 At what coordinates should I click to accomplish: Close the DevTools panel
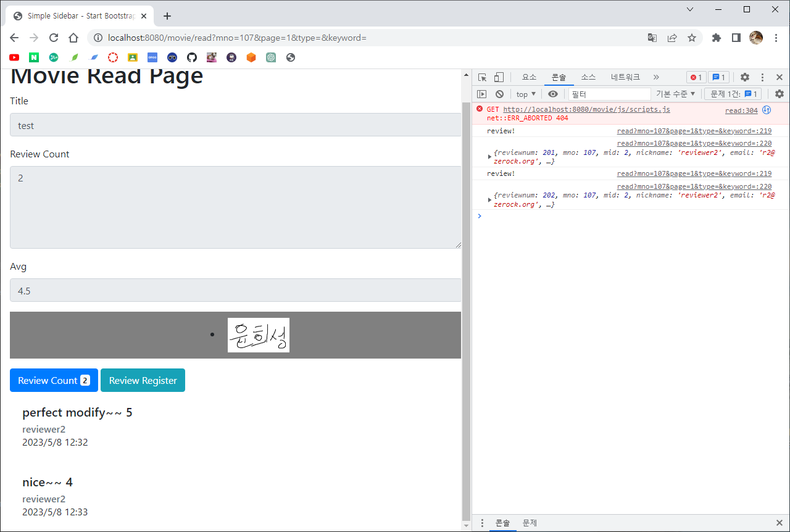click(780, 77)
